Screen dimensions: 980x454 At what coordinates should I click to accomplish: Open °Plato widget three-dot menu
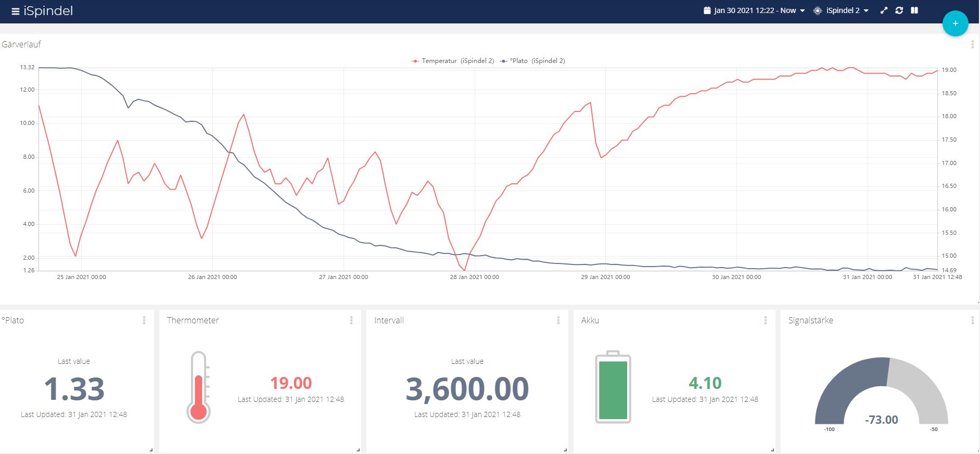point(144,320)
